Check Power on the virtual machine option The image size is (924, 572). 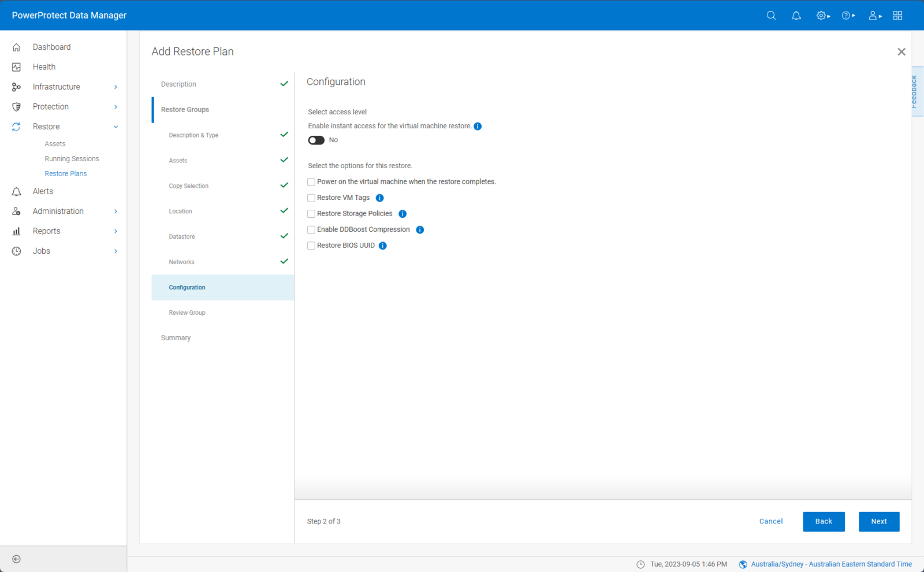(x=311, y=181)
